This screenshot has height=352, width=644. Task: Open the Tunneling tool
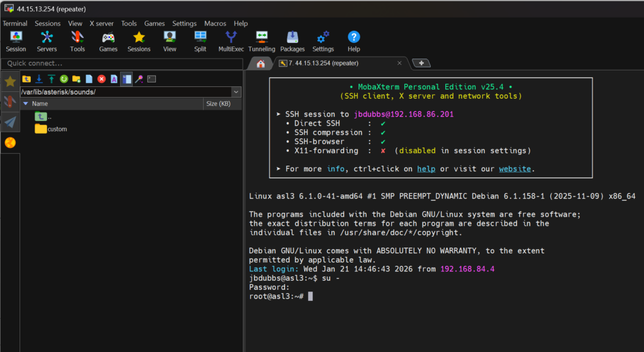pyautogui.click(x=262, y=41)
